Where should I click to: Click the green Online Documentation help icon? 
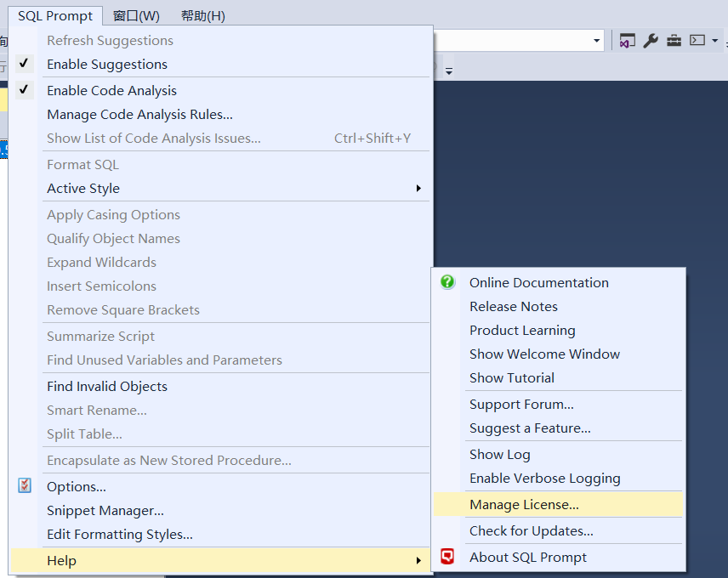[x=447, y=282]
